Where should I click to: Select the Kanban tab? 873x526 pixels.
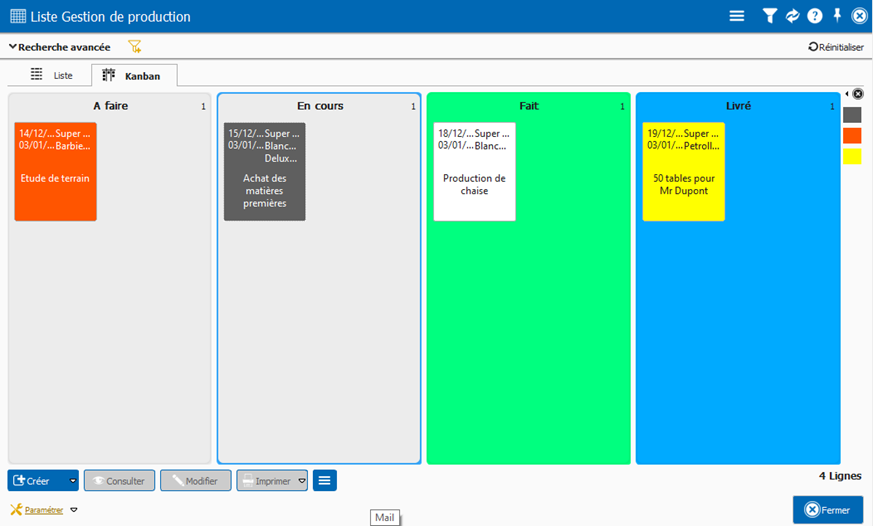click(x=134, y=75)
